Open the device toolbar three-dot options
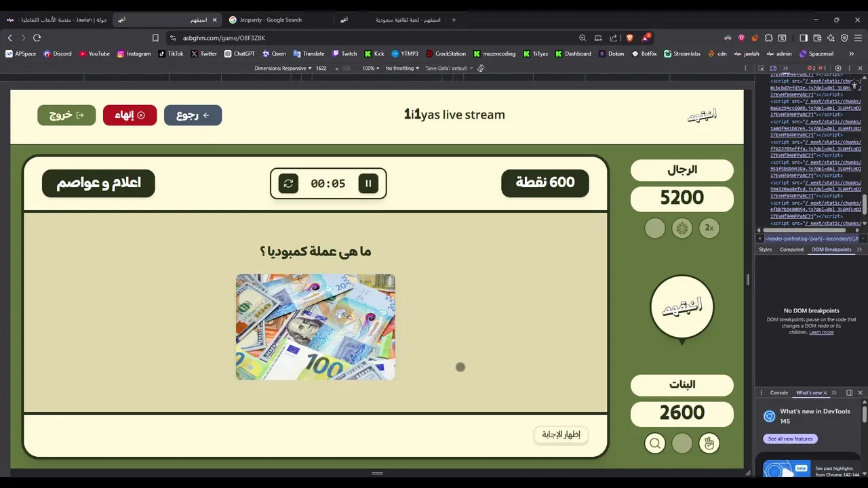The width and height of the screenshot is (868, 488). pyautogui.click(x=746, y=68)
